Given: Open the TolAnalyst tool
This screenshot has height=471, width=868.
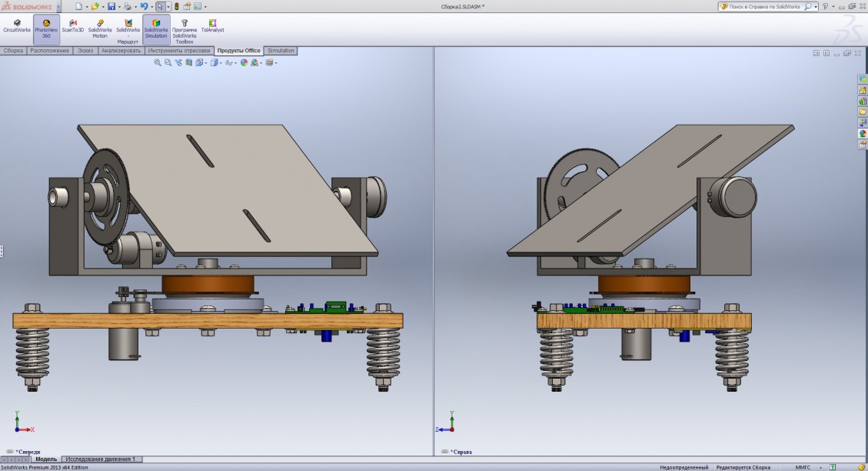Looking at the screenshot, I should click(x=212, y=26).
